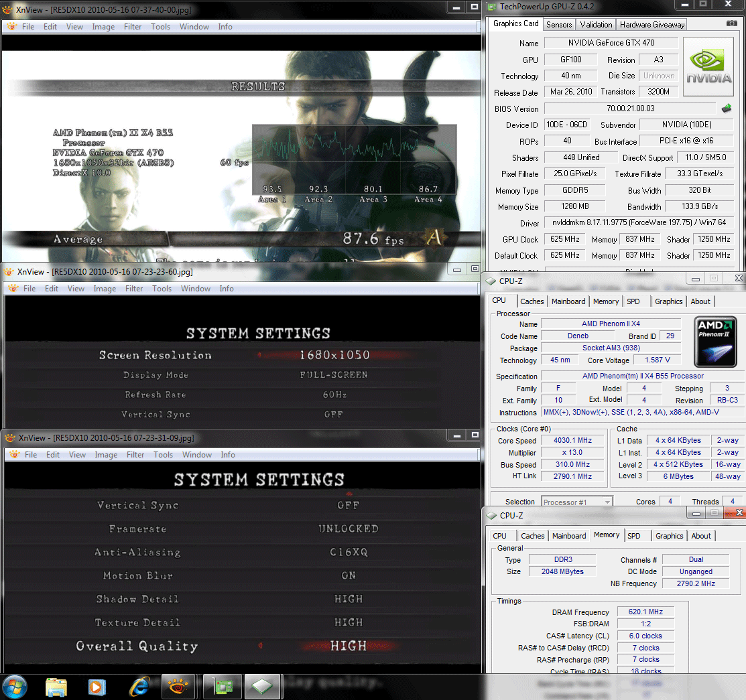This screenshot has width=746, height=700.
Task: Open Info menu in 07-23-31-09 XnView window
Action: tap(228, 455)
